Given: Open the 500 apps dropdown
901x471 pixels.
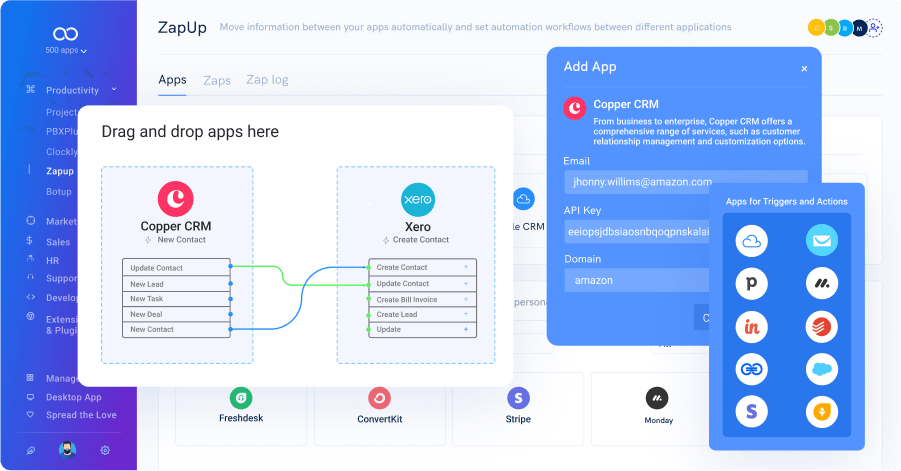Looking at the screenshot, I should tap(66, 51).
